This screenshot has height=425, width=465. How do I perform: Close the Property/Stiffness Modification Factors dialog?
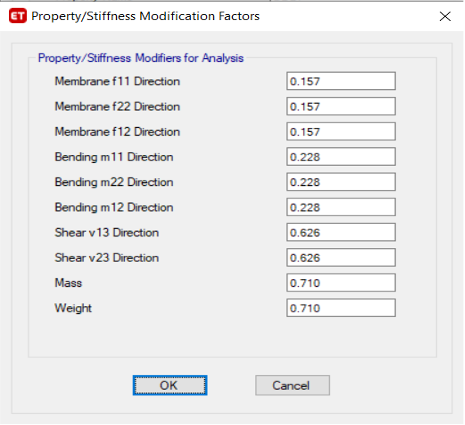click(445, 16)
